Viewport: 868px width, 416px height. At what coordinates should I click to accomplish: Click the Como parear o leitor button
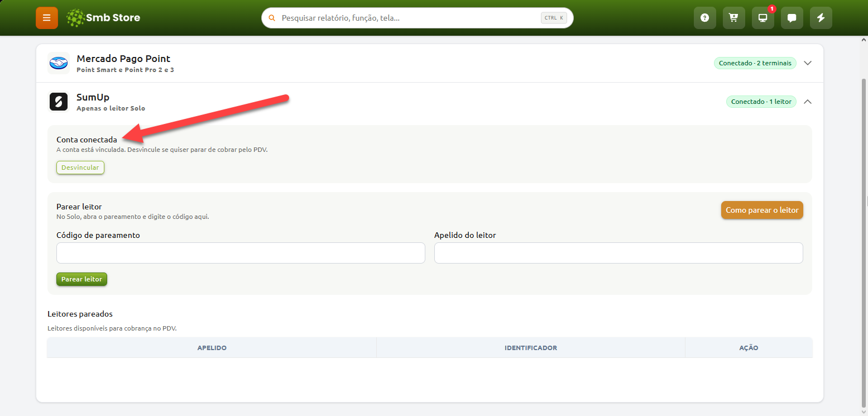click(762, 210)
